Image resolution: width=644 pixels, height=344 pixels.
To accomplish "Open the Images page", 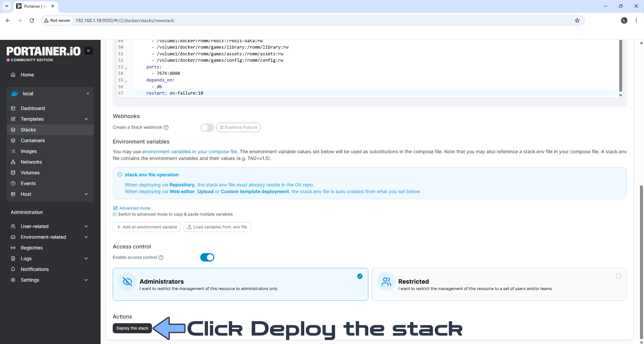I will click(50, 151).
